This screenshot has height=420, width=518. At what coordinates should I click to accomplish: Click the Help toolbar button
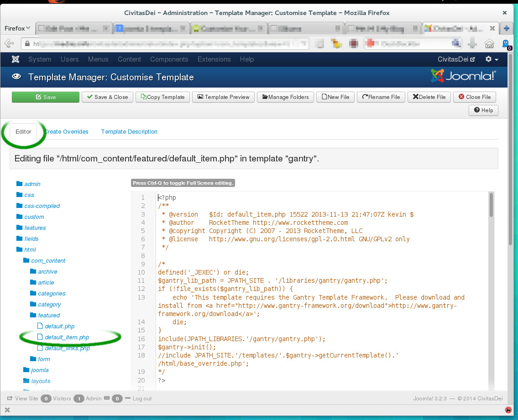[483, 110]
